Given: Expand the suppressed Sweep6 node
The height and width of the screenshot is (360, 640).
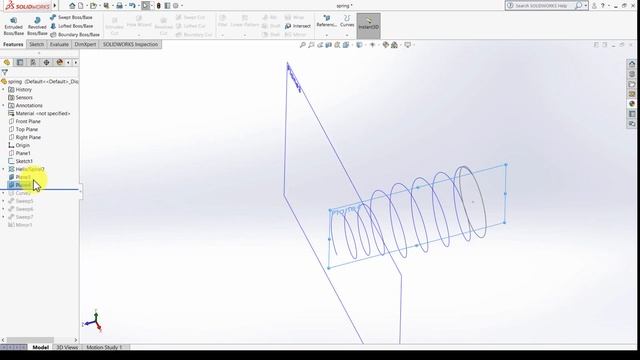Looking at the screenshot, I should [x=4, y=209].
